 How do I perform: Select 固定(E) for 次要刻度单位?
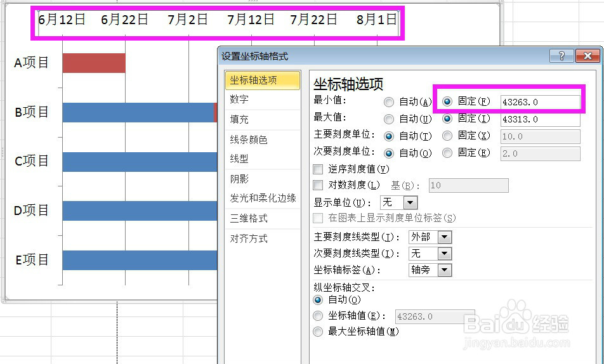coord(447,153)
